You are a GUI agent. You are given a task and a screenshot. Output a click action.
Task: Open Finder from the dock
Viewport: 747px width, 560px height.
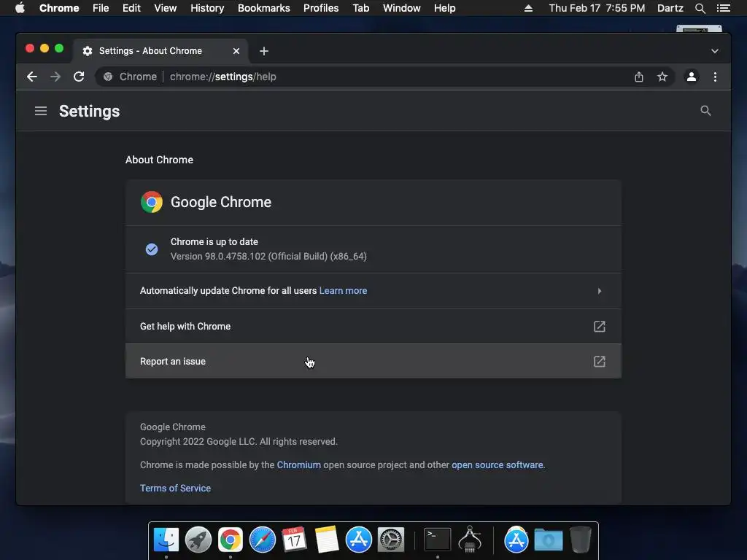coord(166,540)
